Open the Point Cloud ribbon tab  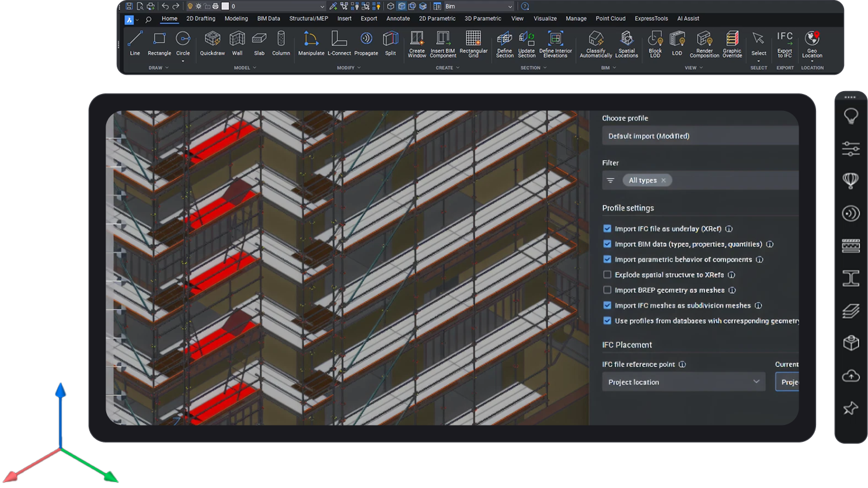click(x=610, y=19)
